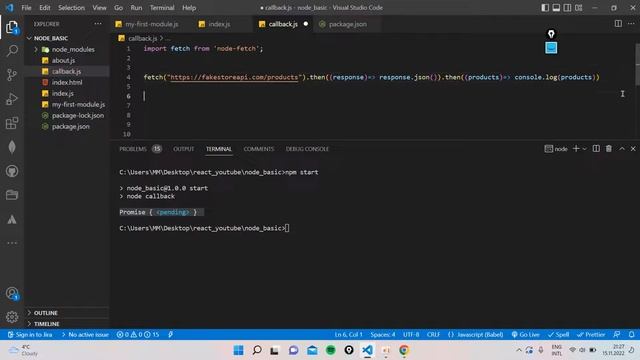This screenshot has width=640, height=360.
Task: Start Go Live server
Action: tap(525, 335)
